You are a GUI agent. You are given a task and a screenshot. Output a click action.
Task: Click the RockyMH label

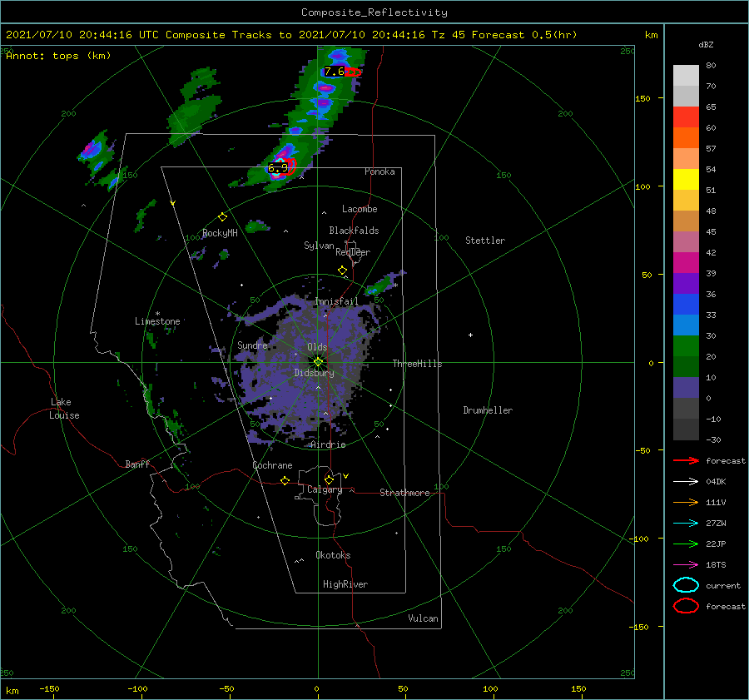[x=220, y=233]
